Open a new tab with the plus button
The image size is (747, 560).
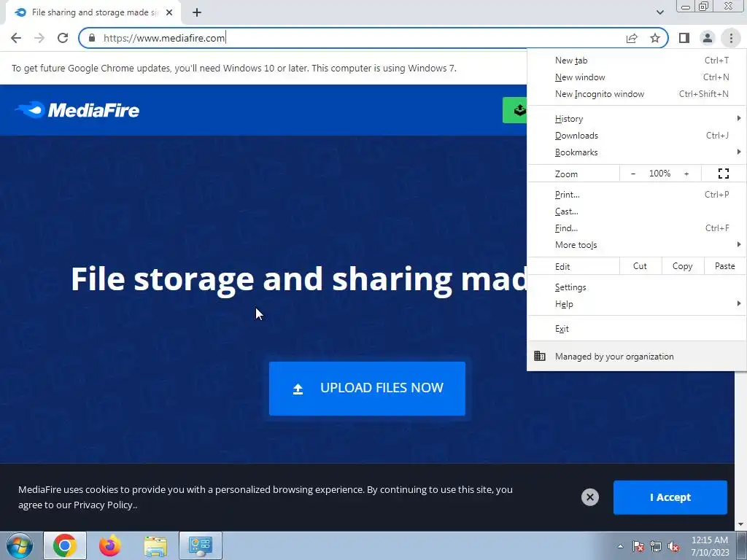(x=197, y=13)
